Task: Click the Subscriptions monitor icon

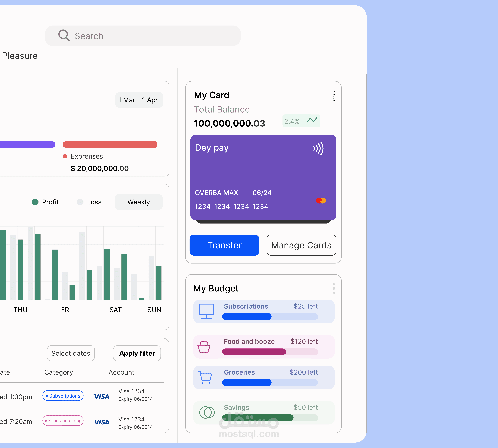Action: coord(207,311)
